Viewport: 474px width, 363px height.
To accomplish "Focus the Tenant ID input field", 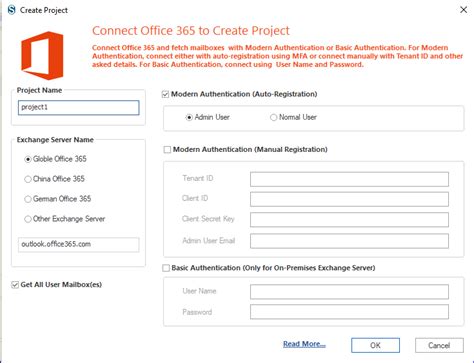I will pos(349,179).
